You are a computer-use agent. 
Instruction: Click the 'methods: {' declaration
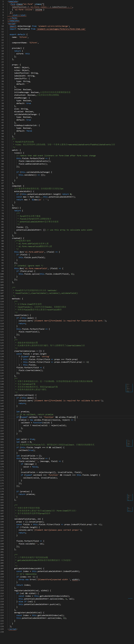coord(18,299)
